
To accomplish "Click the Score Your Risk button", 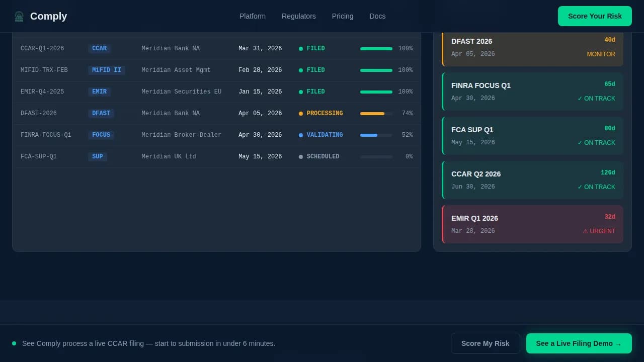I will 595,16.
